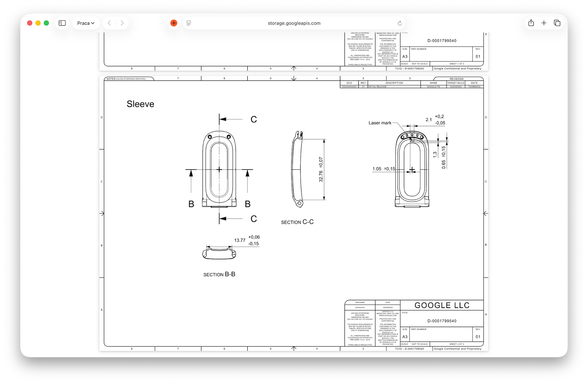
Task: Open the Share menu
Action: pyautogui.click(x=531, y=23)
